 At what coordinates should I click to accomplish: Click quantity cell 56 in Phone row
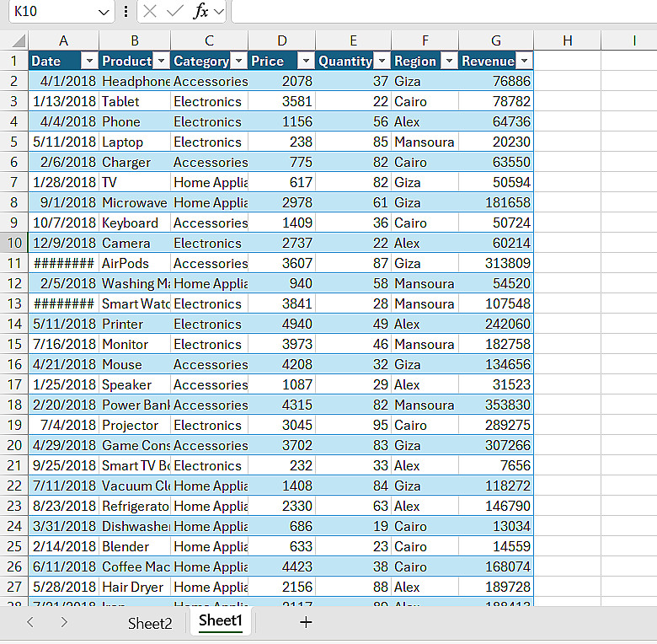353,121
